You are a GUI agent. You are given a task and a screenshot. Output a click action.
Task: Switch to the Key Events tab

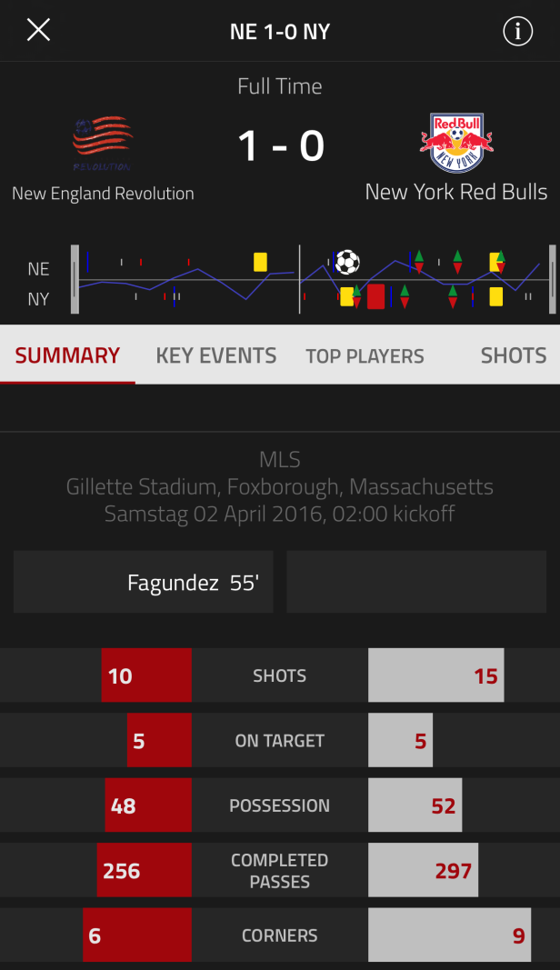pyautogui.click(x=216, y=355)
